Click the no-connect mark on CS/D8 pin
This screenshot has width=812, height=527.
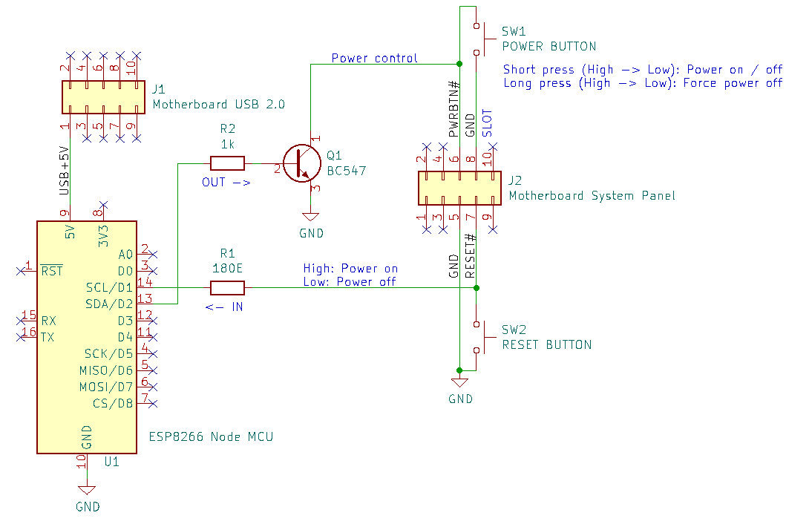pyautogui.click(x=153, y=403)
